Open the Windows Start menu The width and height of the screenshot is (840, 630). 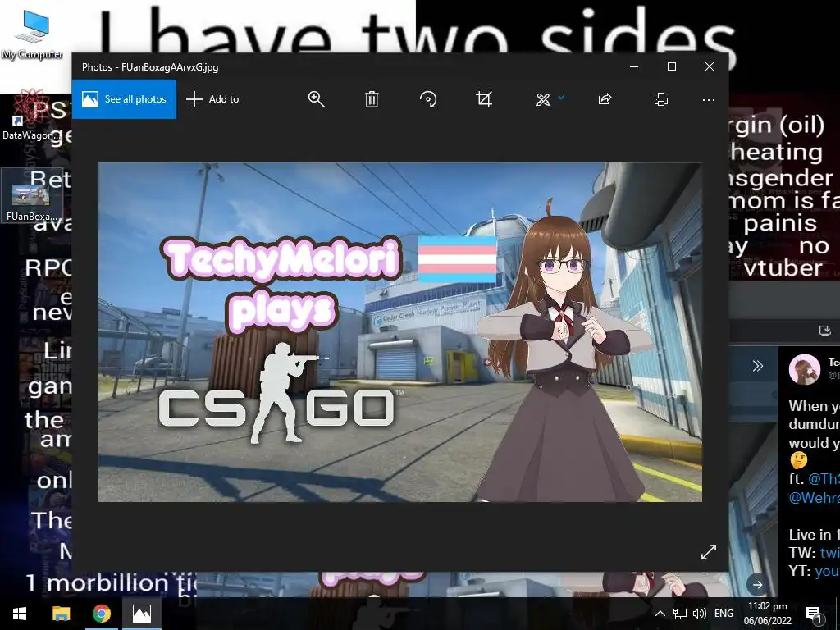tap(20, 614)
